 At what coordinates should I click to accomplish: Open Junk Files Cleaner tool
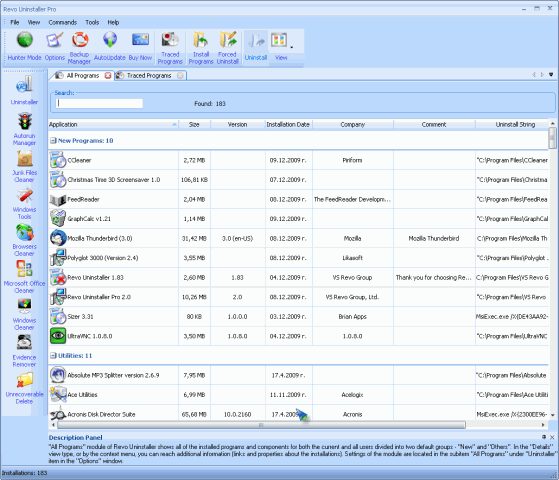click(25, 166)
